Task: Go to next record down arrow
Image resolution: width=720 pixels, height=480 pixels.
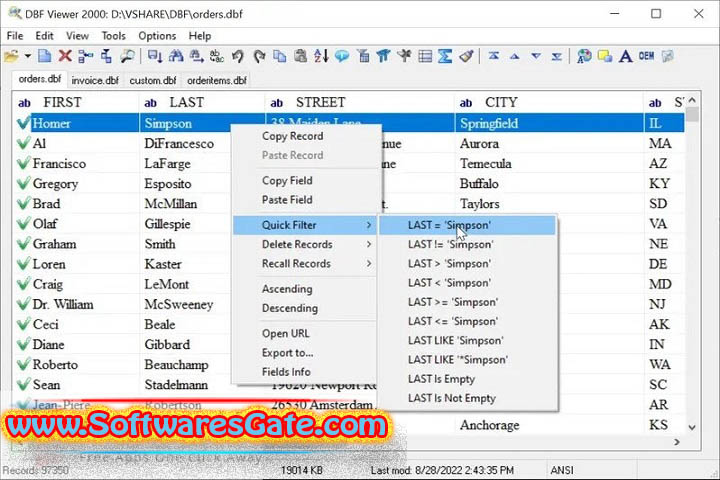Action: coord(536,56)
